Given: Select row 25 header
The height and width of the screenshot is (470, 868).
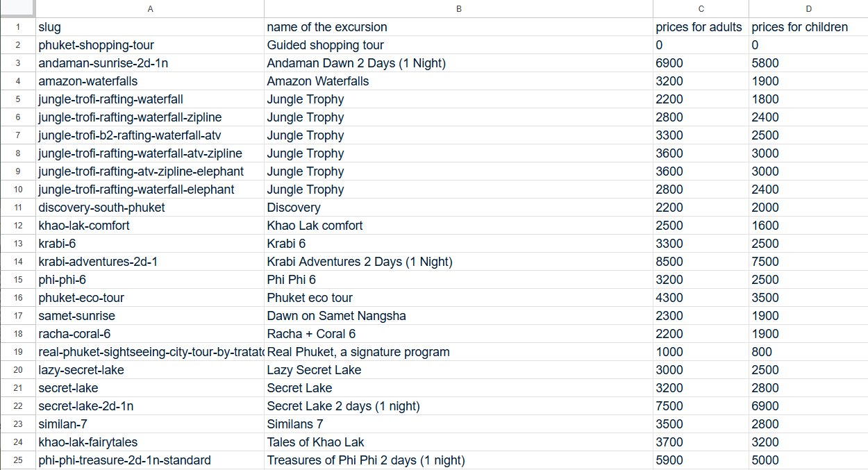Looking at the screenshot, I should click(x=17, y=460).
